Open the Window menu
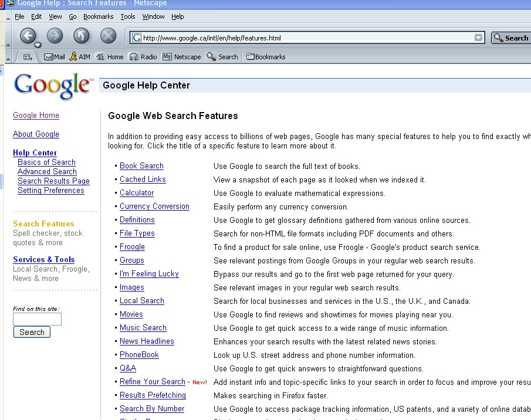The height and width of the screenshot is (420, 531). (x=153, y=16)
